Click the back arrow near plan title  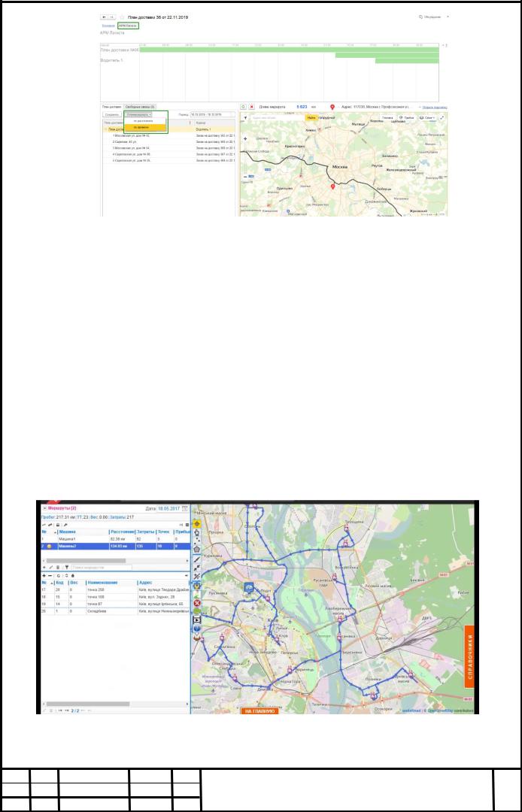pyautogui.click(x=105, y=17)
